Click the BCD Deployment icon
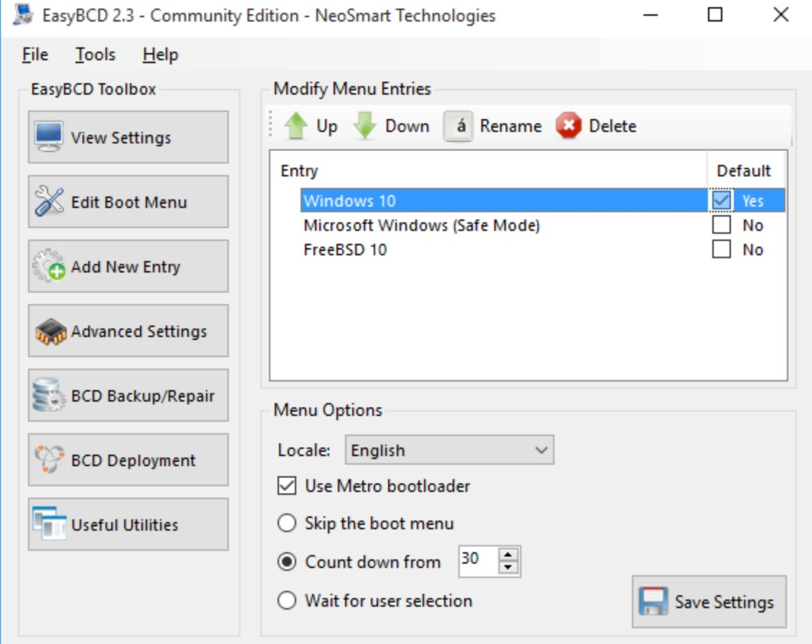812x644 pixels. tap(49, 459)
